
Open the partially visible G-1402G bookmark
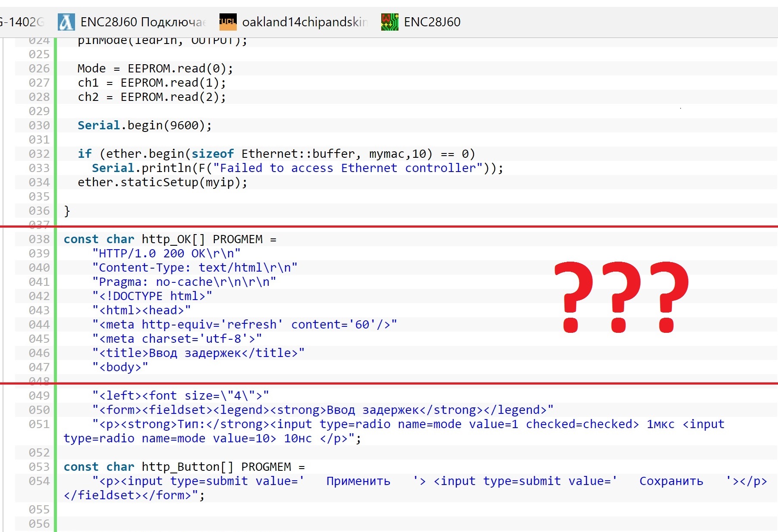tap(22, 22)
